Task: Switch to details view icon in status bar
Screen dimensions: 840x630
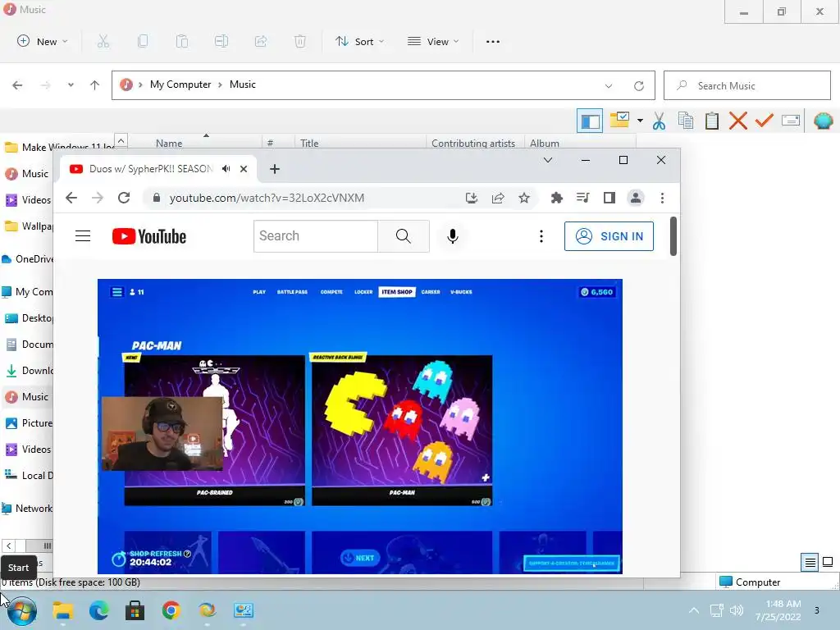Action: (810, 562)
